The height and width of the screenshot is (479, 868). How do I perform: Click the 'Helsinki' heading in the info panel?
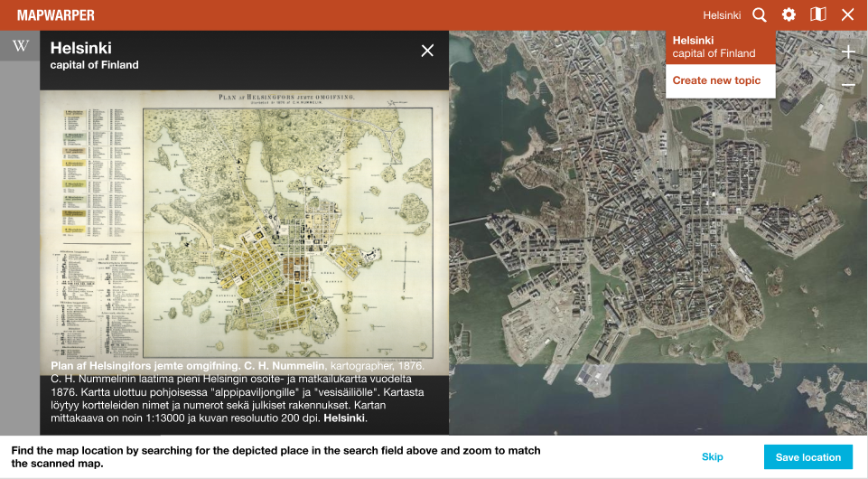point(81,48)
